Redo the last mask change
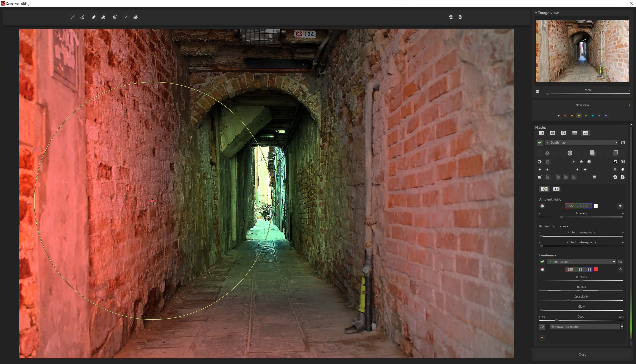The height and width of the screenshot is (364, 636). [548, 162]
